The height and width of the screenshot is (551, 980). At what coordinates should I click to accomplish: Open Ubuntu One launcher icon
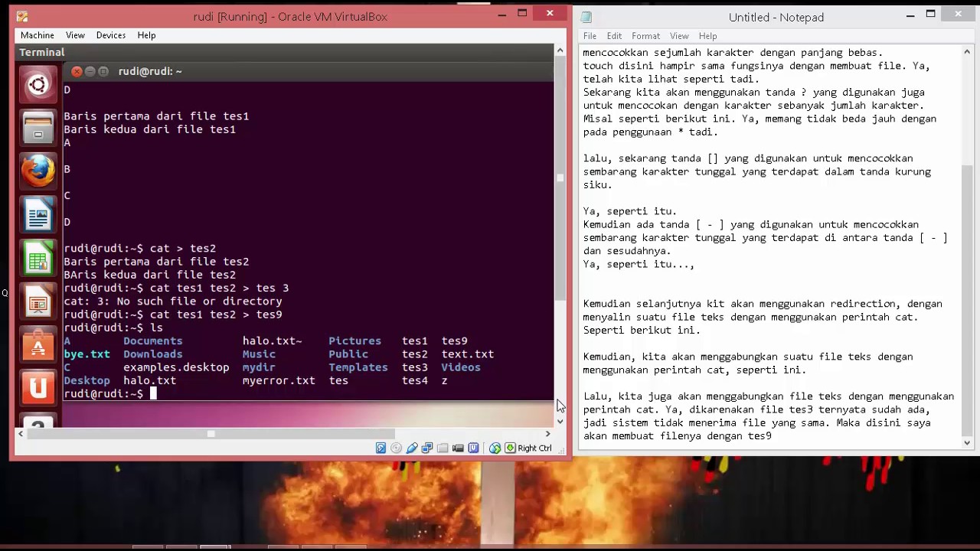coord(38,389)
